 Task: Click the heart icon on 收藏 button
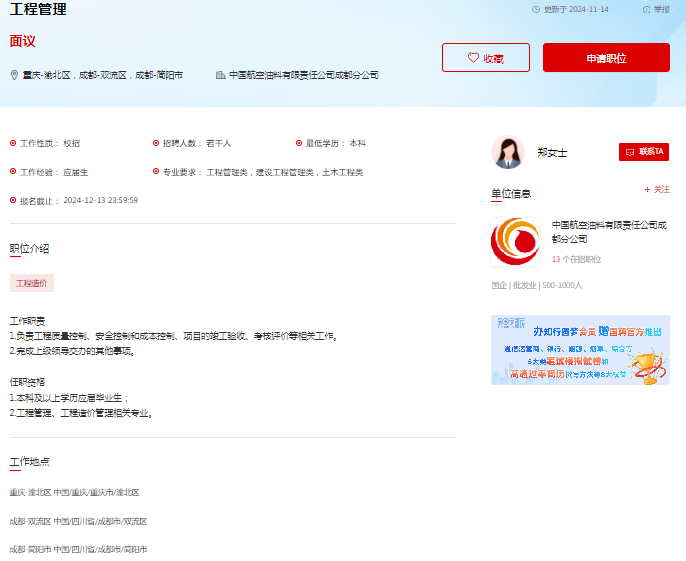pos(474,58)
